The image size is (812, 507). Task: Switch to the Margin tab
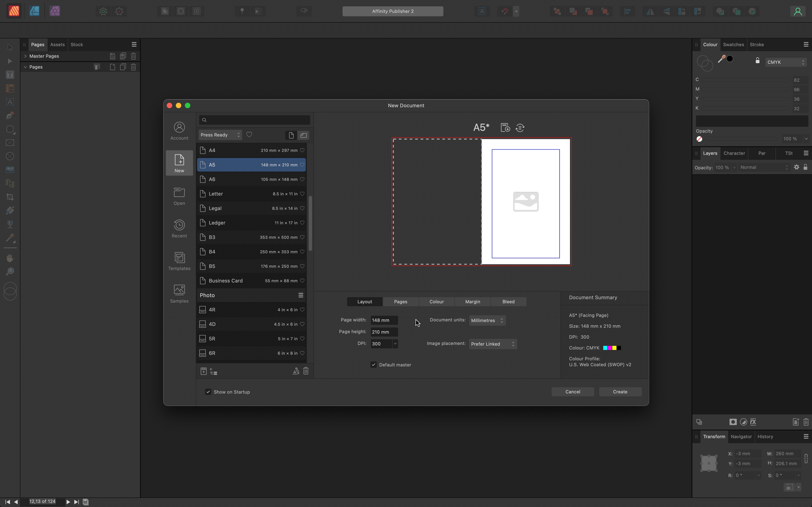(x=472, y=301)
